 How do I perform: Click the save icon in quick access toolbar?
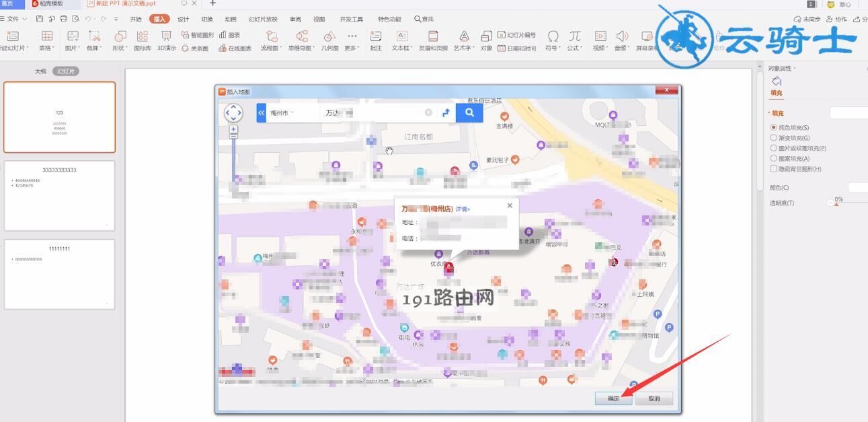point(40,19)
